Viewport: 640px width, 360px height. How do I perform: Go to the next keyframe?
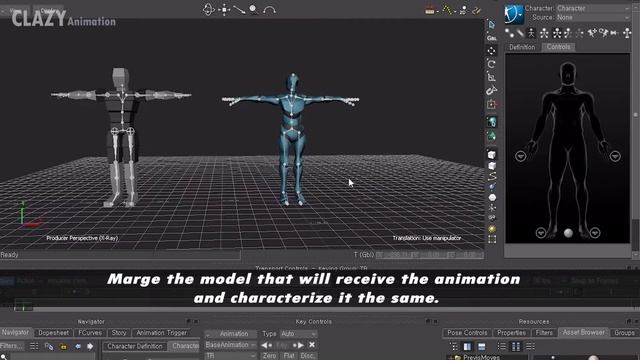point(298,345)
